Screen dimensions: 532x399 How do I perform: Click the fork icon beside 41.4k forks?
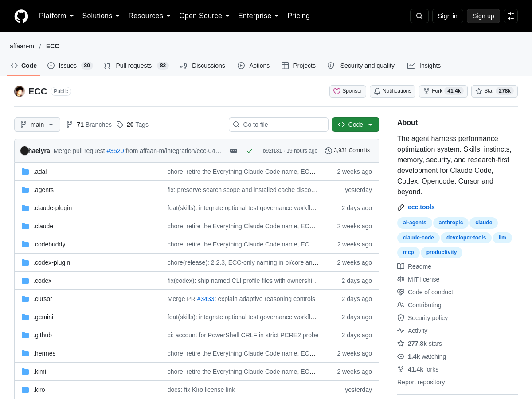pos(401,369)
